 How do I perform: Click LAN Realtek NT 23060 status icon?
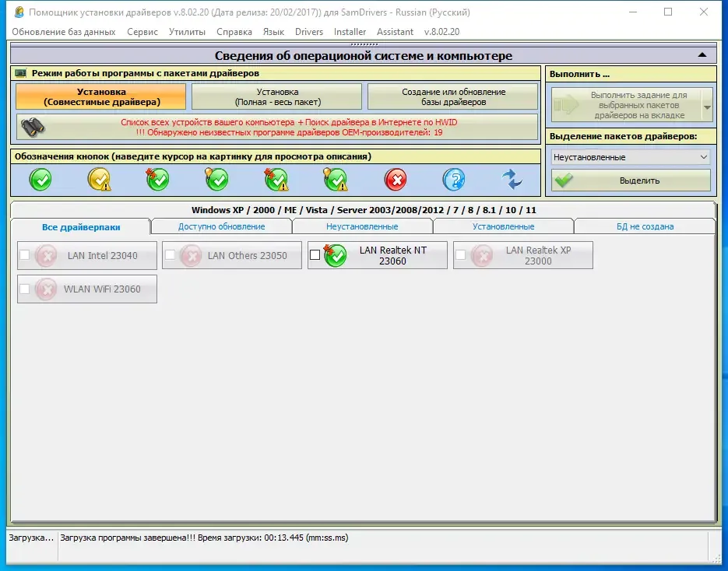pos(336,255)
